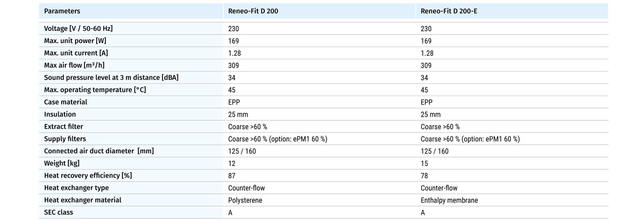
Task: Select the Reneo-Fit D 200 column header
Action: tap(253, 11)
